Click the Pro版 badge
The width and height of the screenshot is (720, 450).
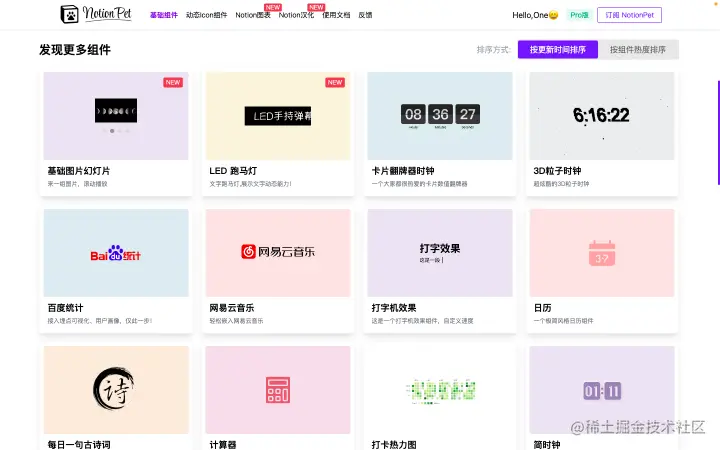coord(579,15)
